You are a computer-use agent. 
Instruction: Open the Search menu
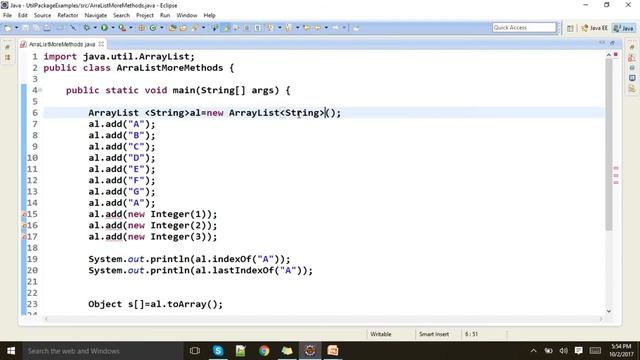point(121,15)
